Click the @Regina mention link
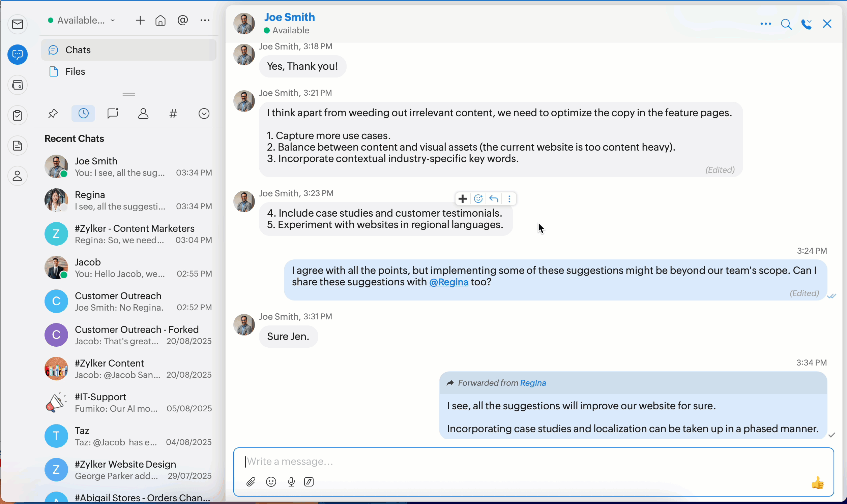Image resolution: width=847 pixels, height=504 pixels. pyautogui.click(x=449, y=282)
